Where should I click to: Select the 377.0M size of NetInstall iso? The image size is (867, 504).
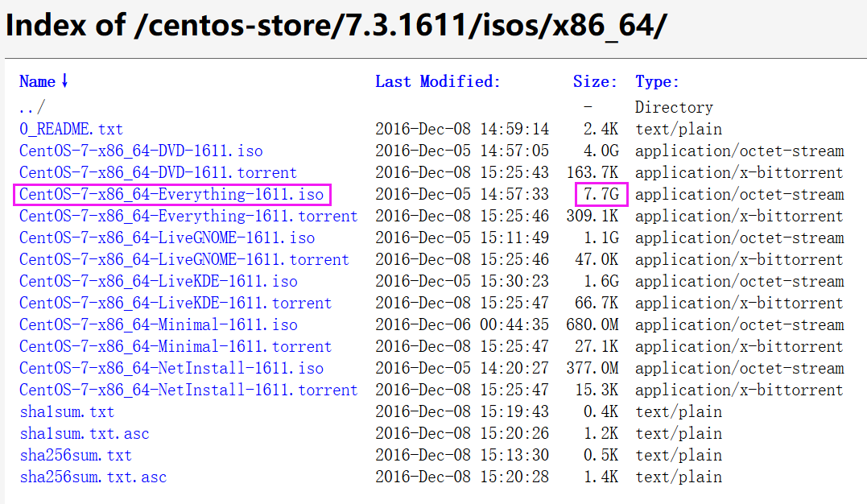tap(592, 368)
